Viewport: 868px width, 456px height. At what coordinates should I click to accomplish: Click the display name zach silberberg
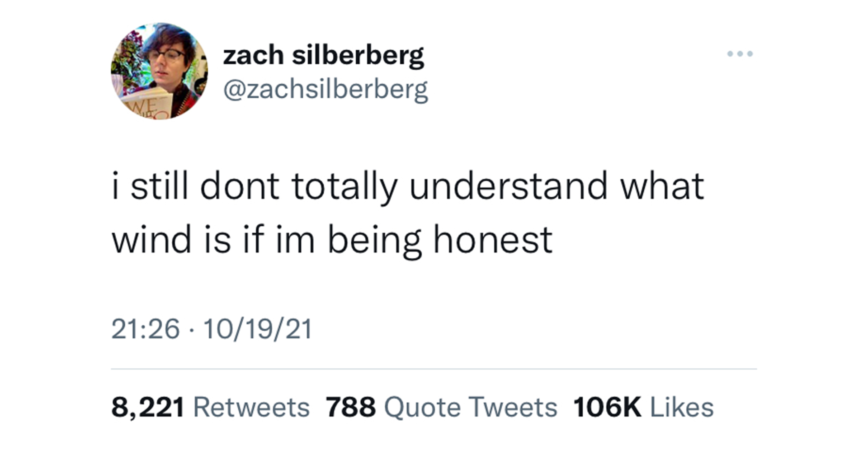[324, 56]
